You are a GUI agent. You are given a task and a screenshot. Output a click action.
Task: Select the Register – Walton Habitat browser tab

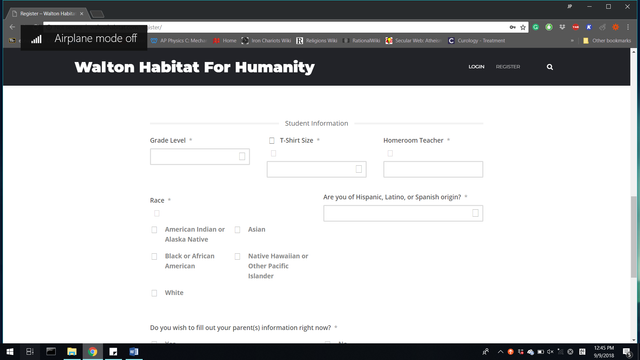pos(47,13)
